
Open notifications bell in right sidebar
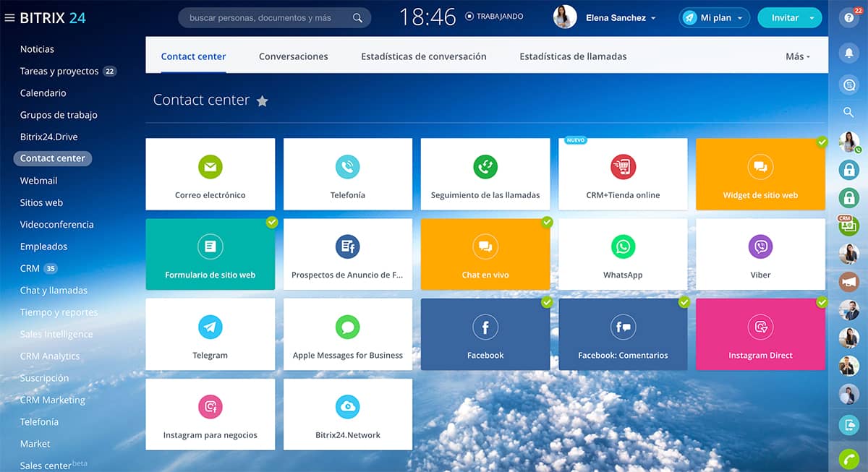point(848,53)
